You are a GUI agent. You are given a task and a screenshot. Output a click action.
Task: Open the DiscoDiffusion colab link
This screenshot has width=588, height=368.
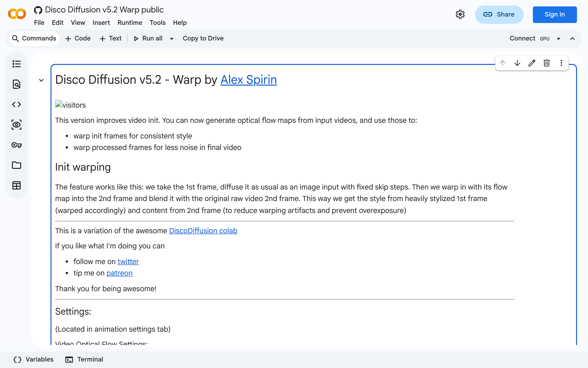click(203, 231)
